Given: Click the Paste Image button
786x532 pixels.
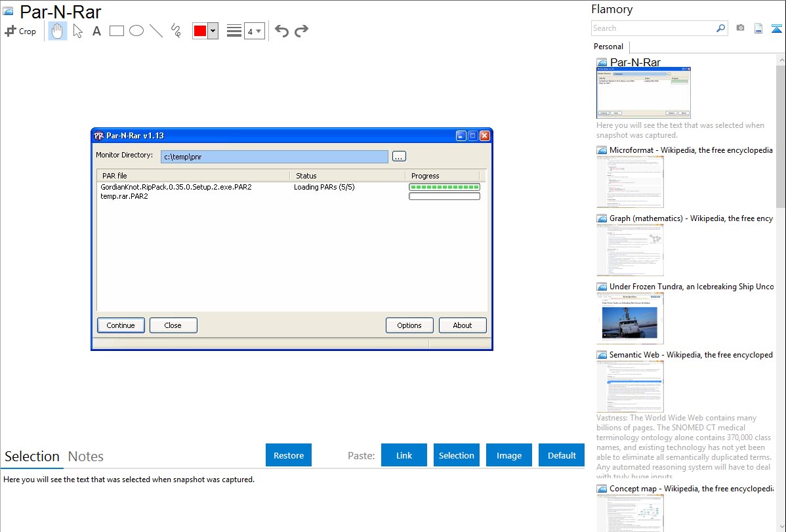Looking at the screenshot, I should point(509,455).
